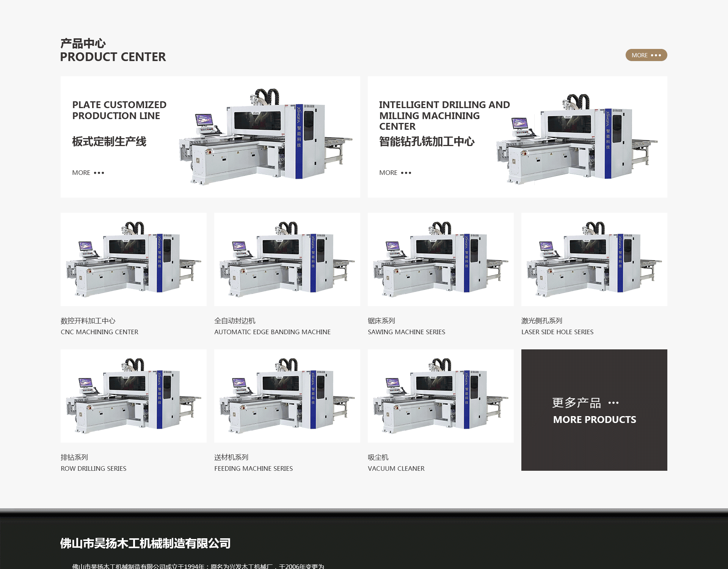This screenshot has width=728, height=569.
Task: Open the Laser Side Hole Series thumbnail
Action: pyautogui.click(x=594, y=259)
